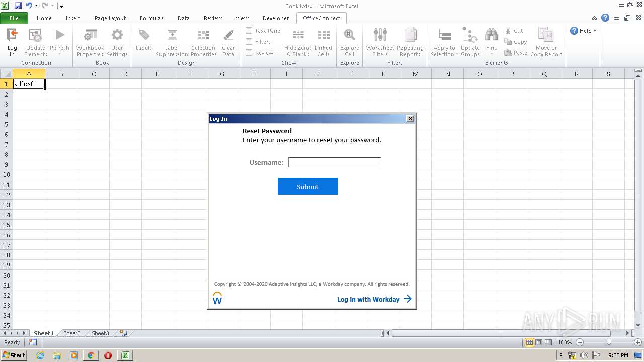Open Chrome from the taskbar

pos(91,355)
